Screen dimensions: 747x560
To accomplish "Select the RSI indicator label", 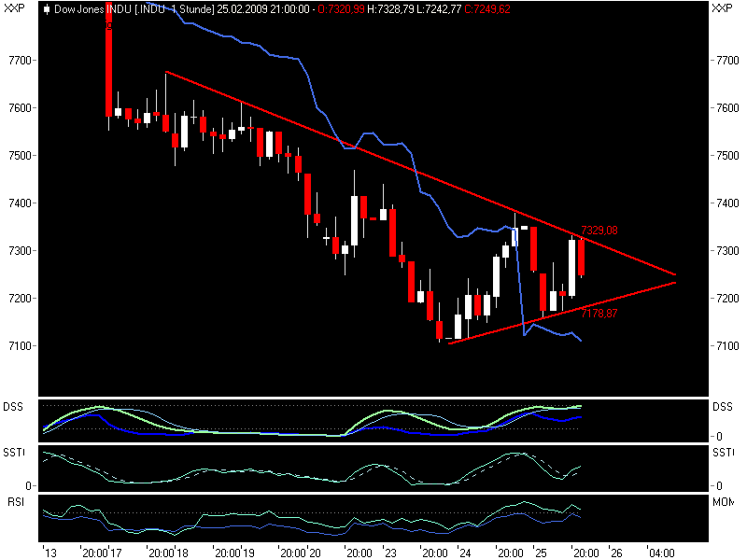I will (14, 502).
